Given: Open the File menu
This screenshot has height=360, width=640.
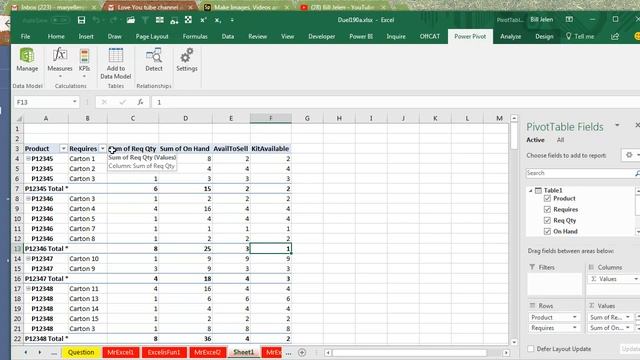Looking at the screenshot, I should tap(25, 36).
